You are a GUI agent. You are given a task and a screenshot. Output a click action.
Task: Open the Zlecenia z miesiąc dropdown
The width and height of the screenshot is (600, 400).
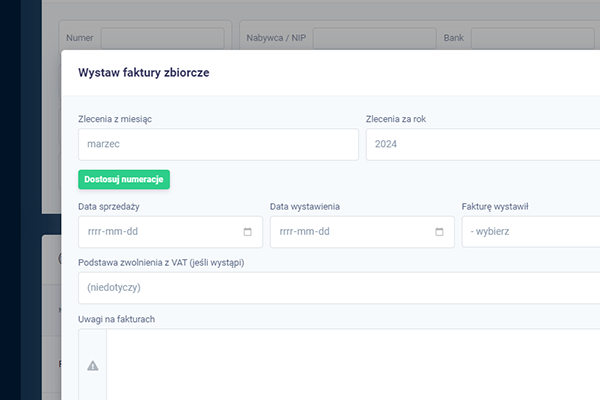(x=218, y=144)
